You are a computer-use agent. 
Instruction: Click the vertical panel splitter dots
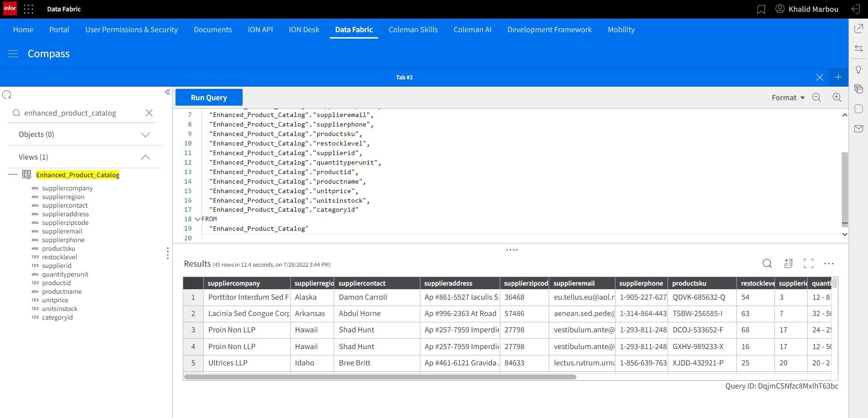tap(168, 253)
